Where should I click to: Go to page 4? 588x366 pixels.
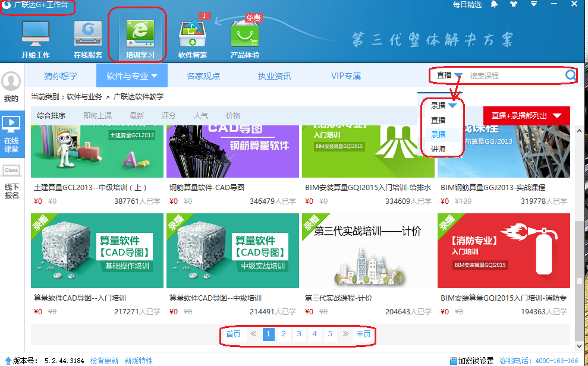pyautogui.click(x=315, y=334)
